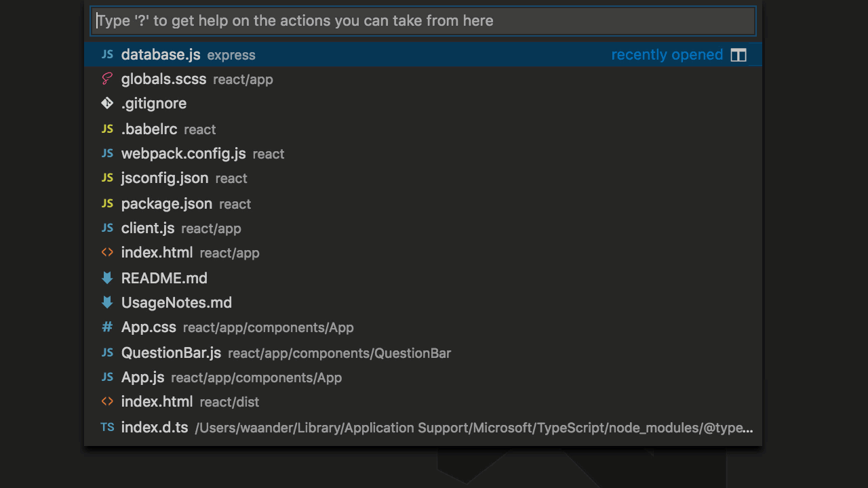Open index.html located in react/dist
Viewport: 868px width, 488px height.
(157, 402)
